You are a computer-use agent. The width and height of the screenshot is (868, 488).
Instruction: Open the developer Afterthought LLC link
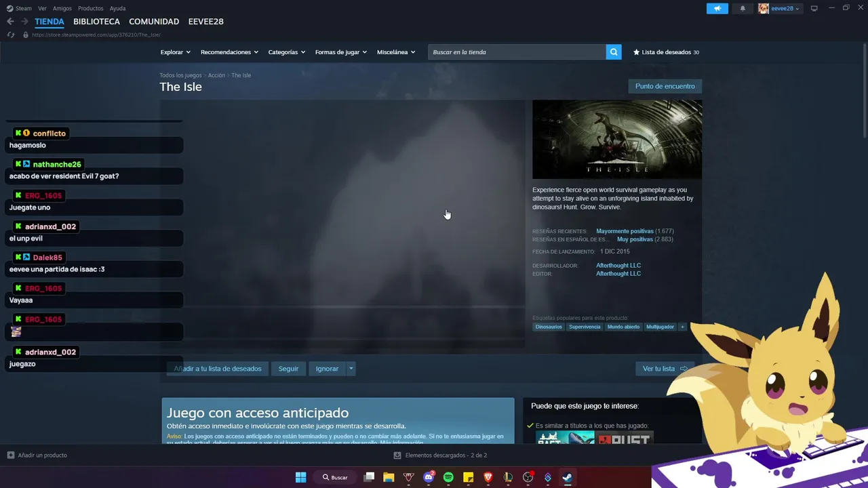tap(618, 266)
